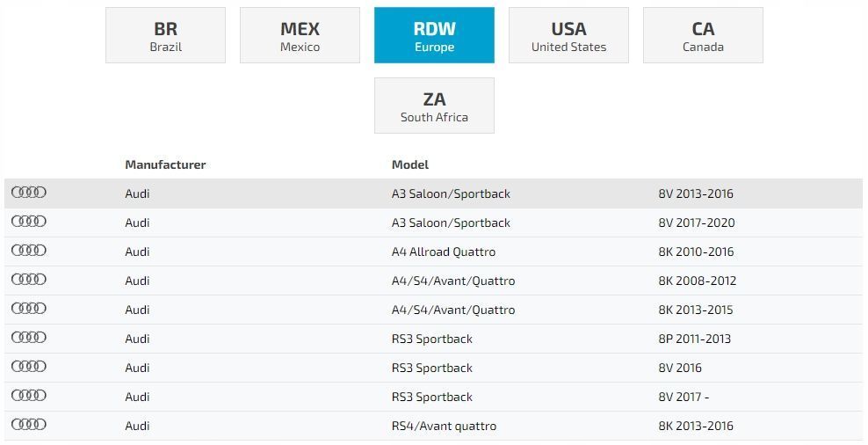Screen dimensions: 868x445
Task: Click Audi logo for RS3 Sportback 8V 2016
Action: pyautogui.click(x=29, y=366)
